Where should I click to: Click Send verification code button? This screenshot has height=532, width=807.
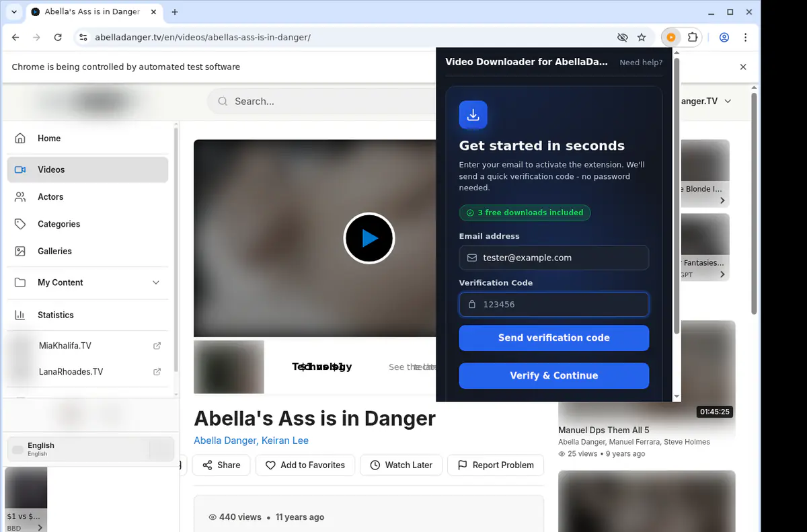click(x=554, y=338)
